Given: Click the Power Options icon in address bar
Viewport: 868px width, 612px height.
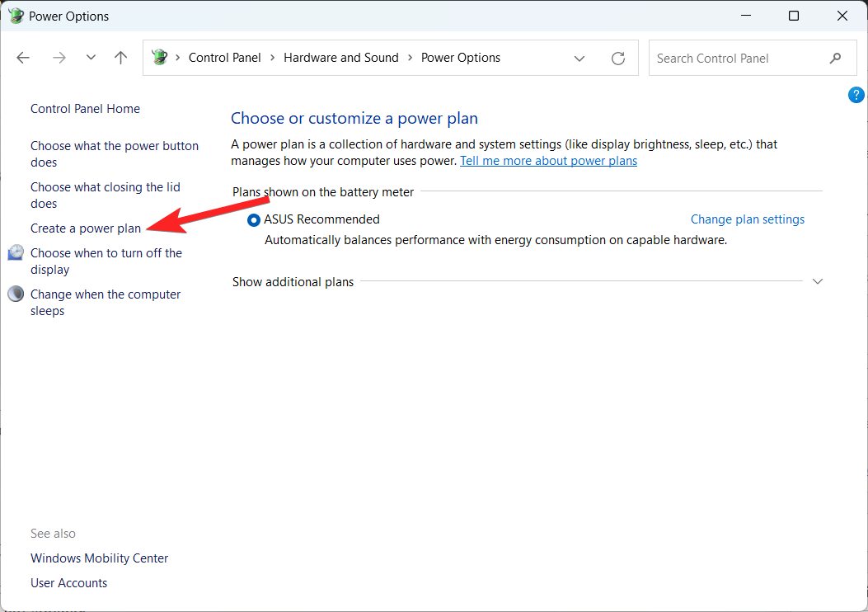Looking at the screenshot, I should click(160, 57).
